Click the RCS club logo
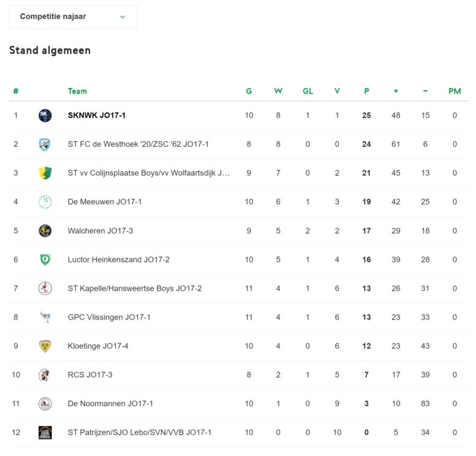Viewport: 476px width, 456px height. coord(45,375)
